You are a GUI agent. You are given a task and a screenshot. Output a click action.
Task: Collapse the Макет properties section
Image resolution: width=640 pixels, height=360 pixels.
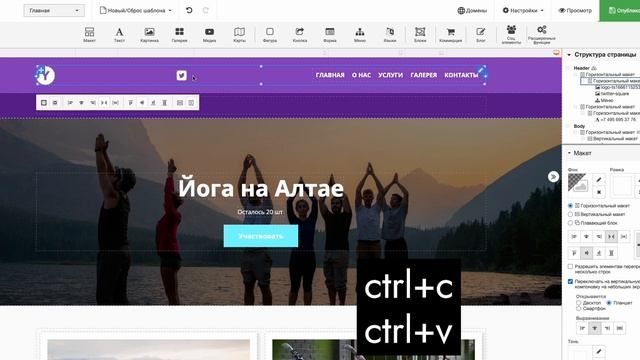569,153
